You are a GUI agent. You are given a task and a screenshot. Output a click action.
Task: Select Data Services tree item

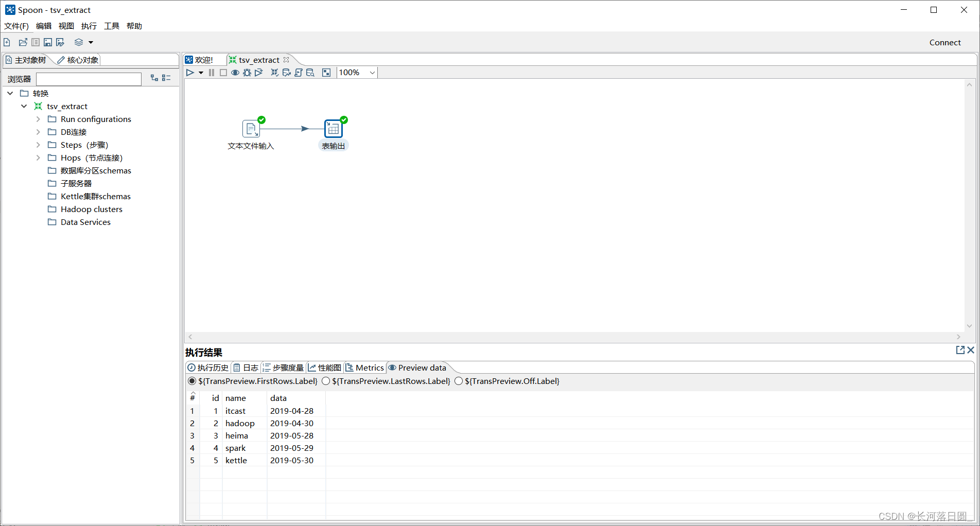click(85, 222)
